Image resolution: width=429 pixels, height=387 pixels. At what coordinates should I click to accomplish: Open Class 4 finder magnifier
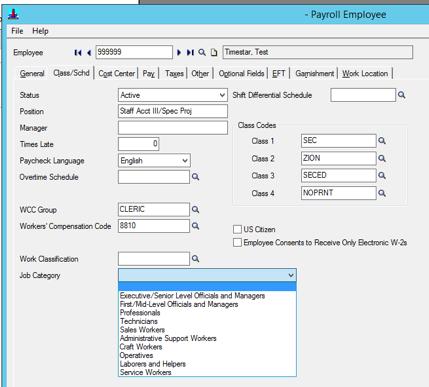pyautogui.click(x=382, y=193)
